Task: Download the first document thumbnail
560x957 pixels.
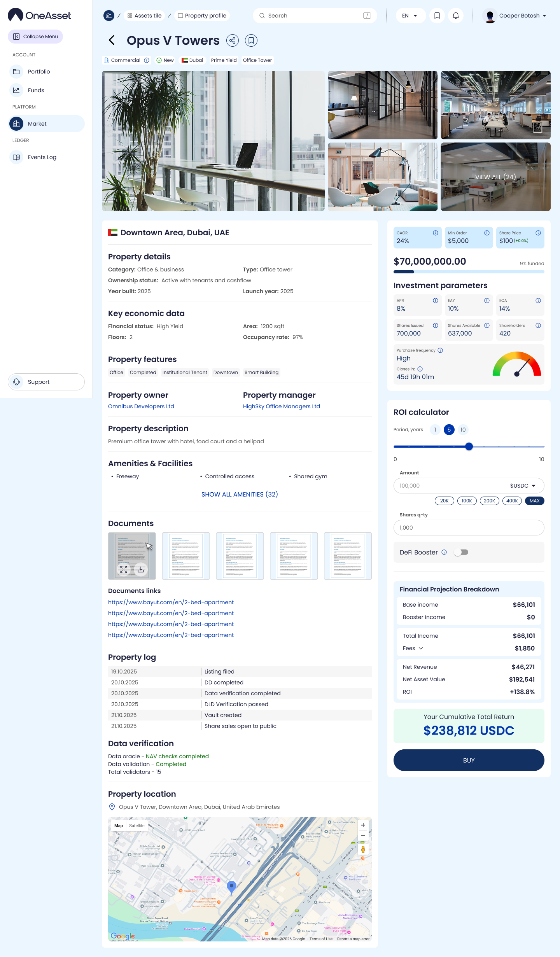Action: pyautogui.click(x=141, y=569)
